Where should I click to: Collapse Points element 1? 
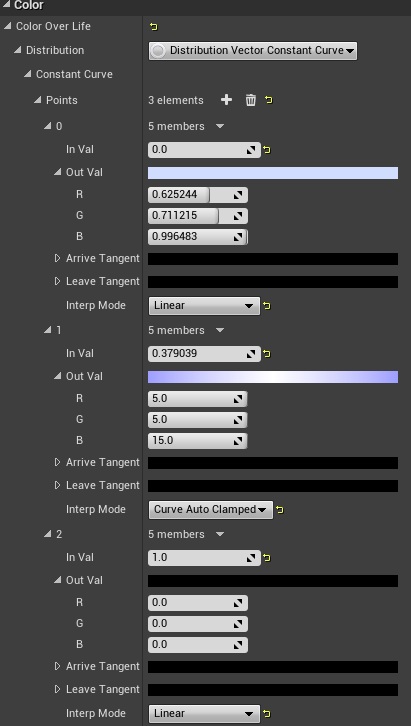tap(48, 330)
